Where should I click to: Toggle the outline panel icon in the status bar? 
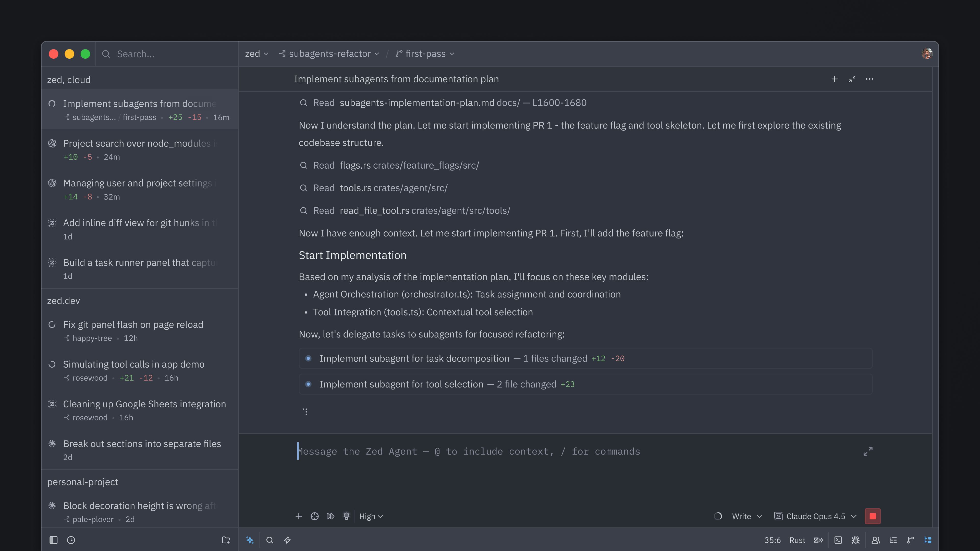[x=893, y=540]
